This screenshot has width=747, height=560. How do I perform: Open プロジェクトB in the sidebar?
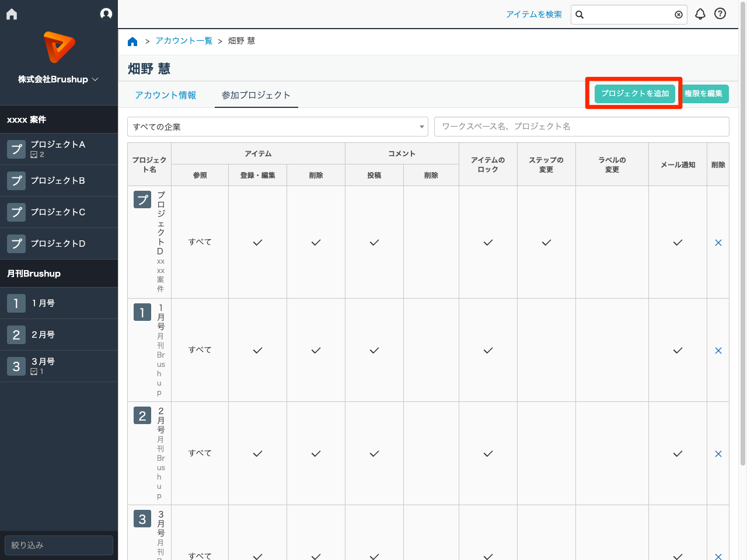pyautogui.click(x=59, y=181)
